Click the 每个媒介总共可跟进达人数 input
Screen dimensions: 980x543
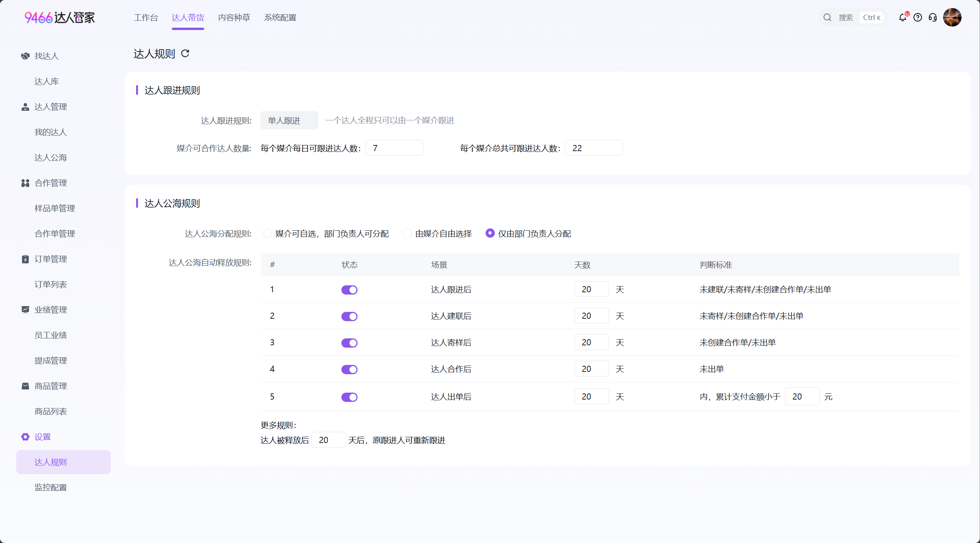[594, 148]
